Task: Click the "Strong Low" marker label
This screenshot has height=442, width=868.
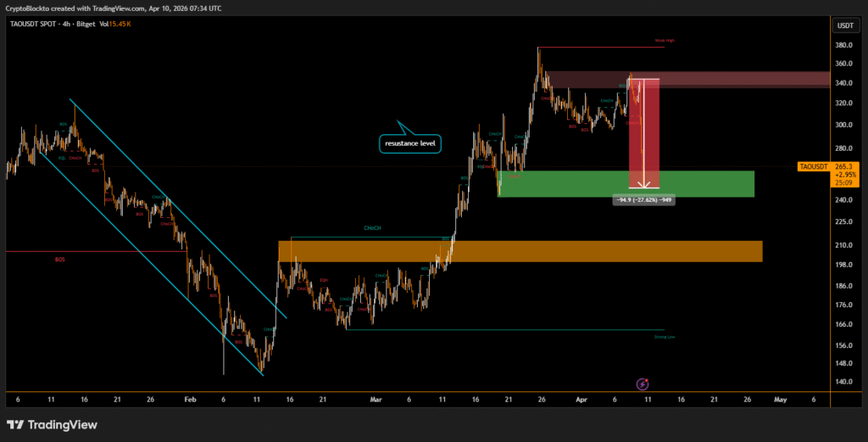Action: click(665, 337)
